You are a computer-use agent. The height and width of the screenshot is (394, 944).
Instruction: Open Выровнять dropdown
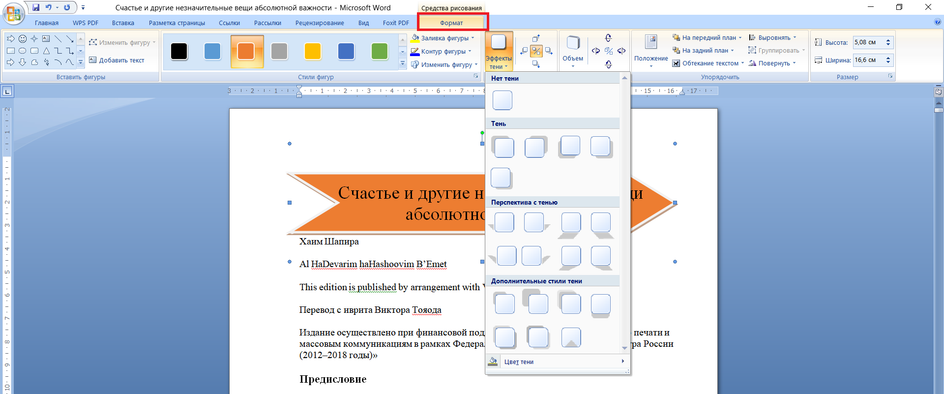tap(772, 37)
